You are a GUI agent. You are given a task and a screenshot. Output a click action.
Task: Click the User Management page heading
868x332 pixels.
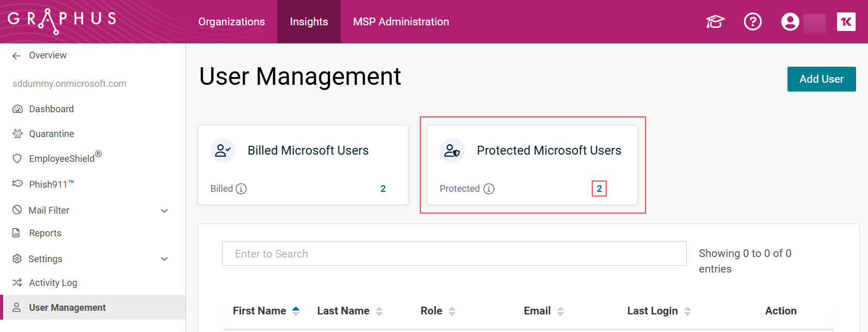point(300,77)
